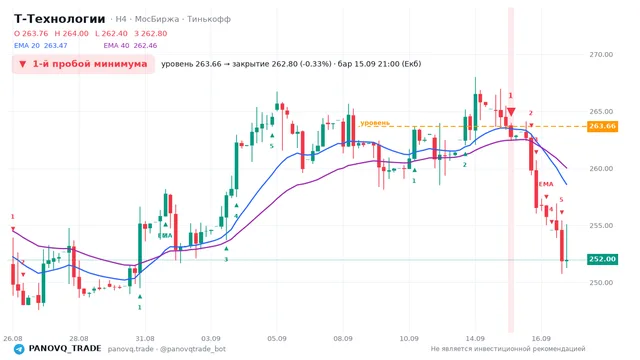Click the EMA 20 263.47 legend

point(40,46)
